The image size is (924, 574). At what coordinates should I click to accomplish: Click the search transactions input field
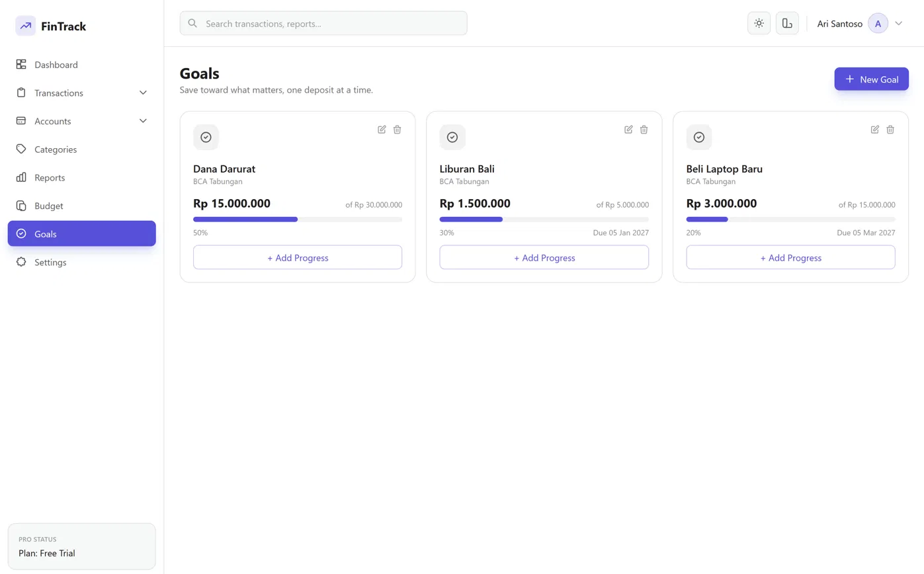coord(323,23)
